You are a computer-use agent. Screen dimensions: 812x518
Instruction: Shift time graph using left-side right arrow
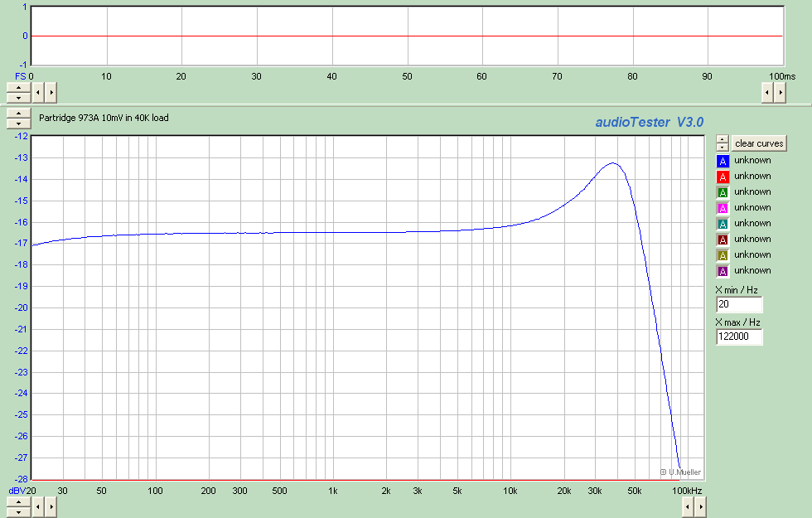[51, 93]
